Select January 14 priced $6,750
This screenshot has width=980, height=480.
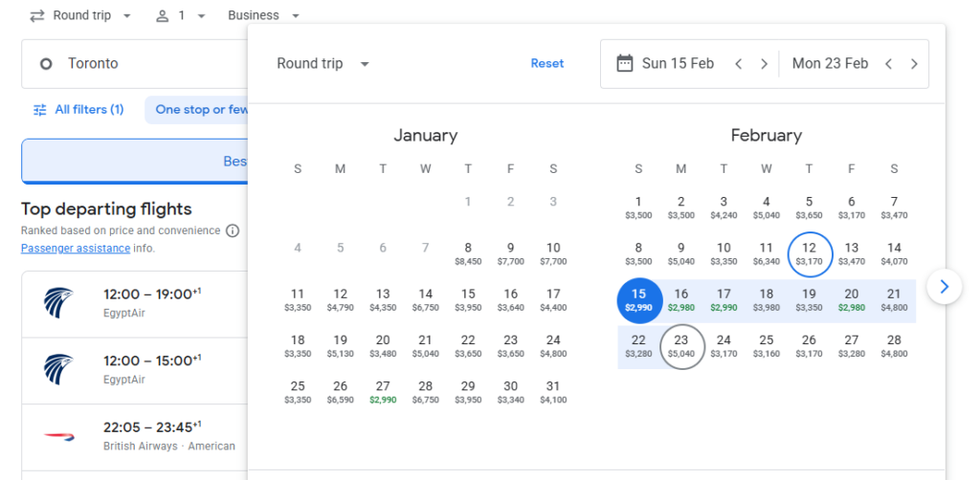pos(426,299)
